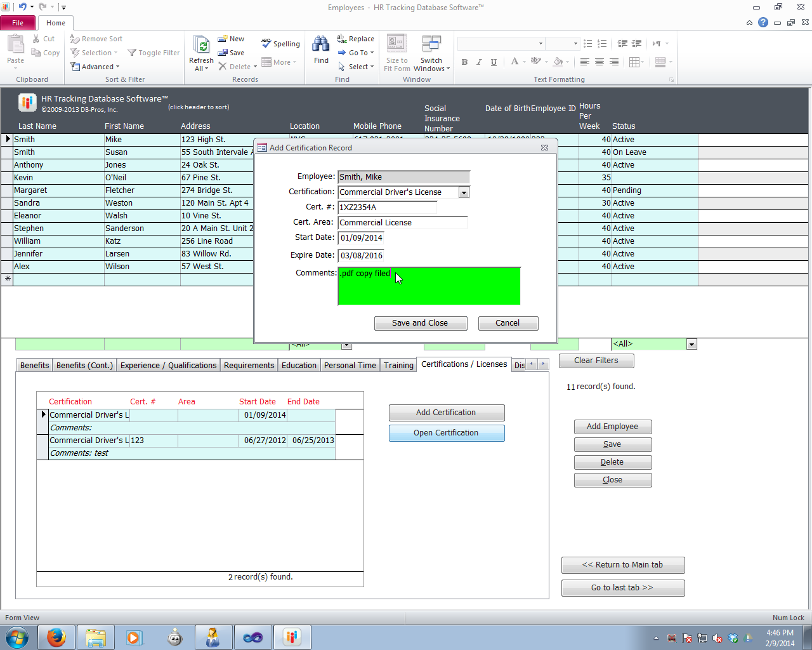Screen dimensions: 812x650
Task: Click the Help question mark icon
Action: point(763,22)
